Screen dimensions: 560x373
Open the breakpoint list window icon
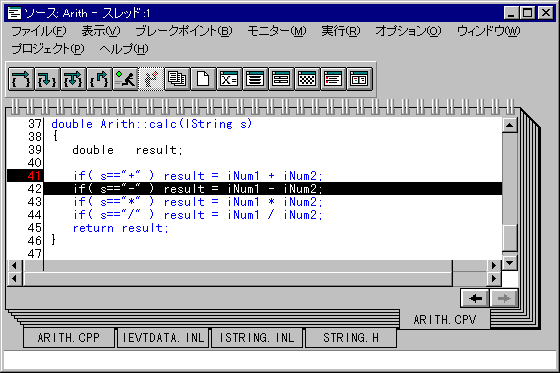pyautogui.click(x=333, y=79)
